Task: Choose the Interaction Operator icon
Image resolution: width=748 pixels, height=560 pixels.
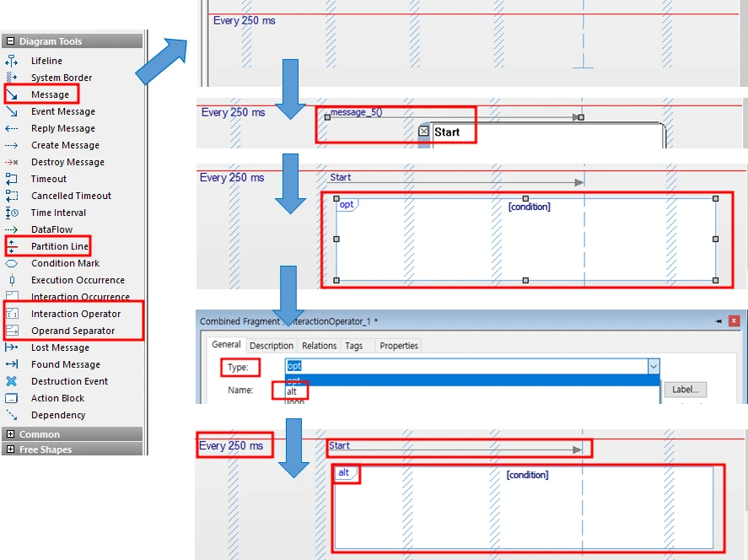Action: [12, 314]
